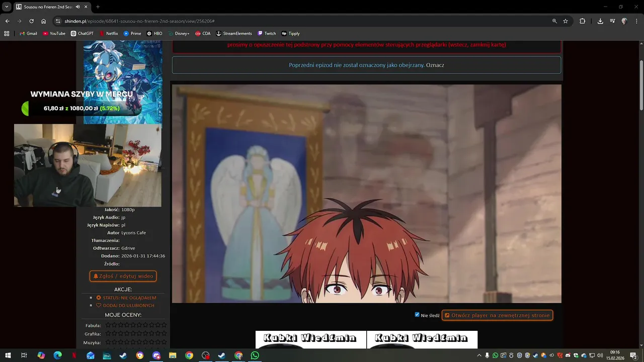Open the Chrome downloads icon
The image size is (644, 362).
click(x=600, y=21)
